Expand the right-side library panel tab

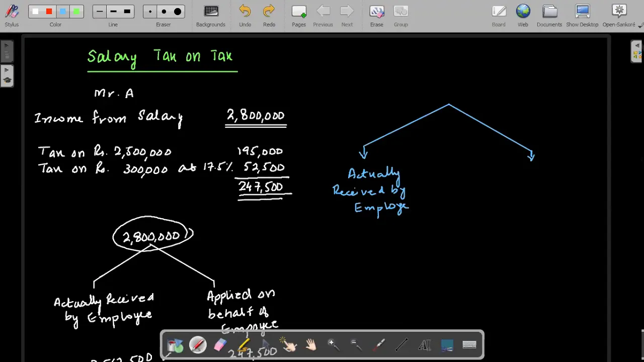pos(637,51)
